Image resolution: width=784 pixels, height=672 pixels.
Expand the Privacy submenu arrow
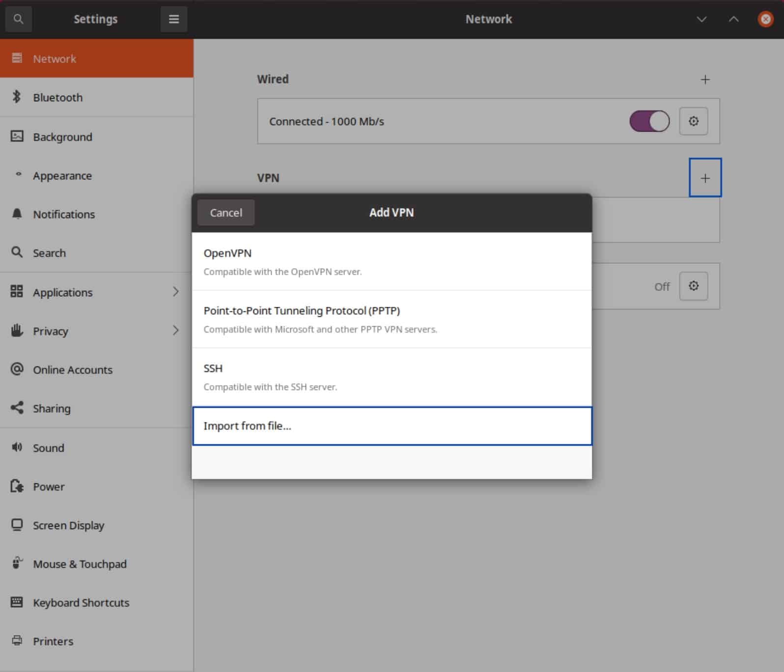(x=175, y=330)
